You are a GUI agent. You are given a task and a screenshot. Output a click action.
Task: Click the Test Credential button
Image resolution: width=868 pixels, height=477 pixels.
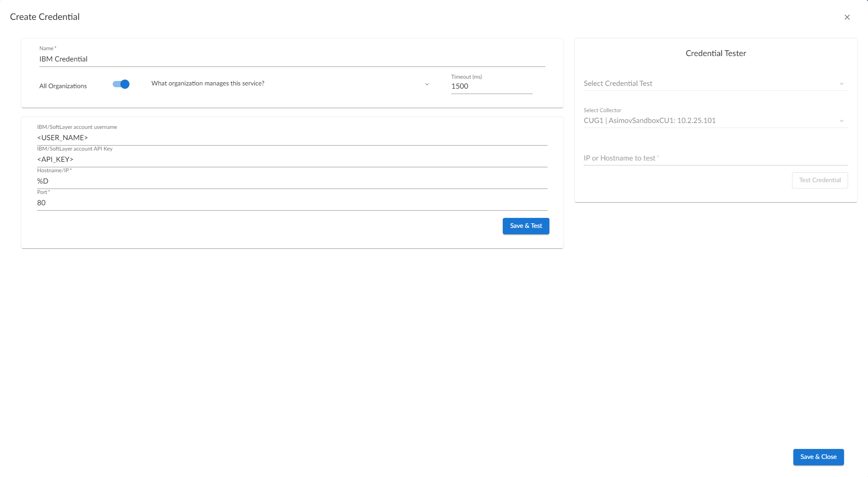click(820, 180)
